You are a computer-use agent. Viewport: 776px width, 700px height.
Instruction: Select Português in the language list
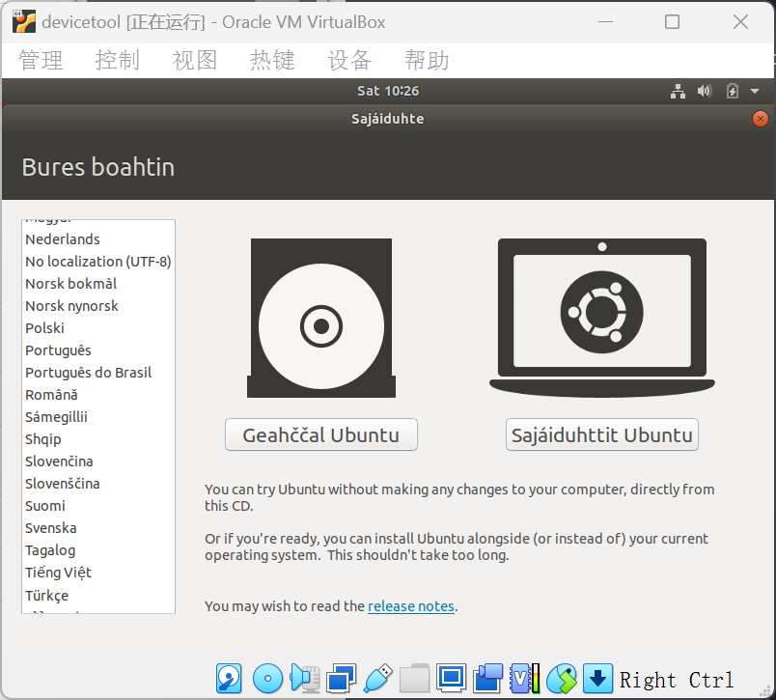(x=98, y=350)
